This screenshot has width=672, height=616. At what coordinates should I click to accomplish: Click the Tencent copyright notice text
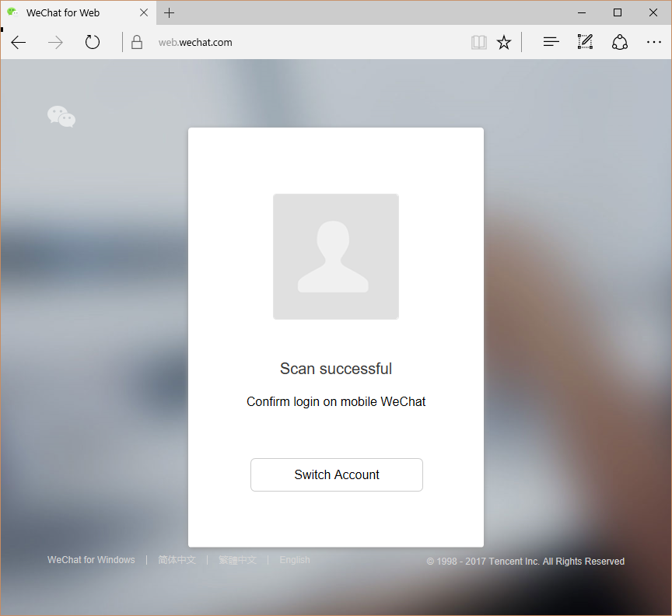[x=526, y=561]
